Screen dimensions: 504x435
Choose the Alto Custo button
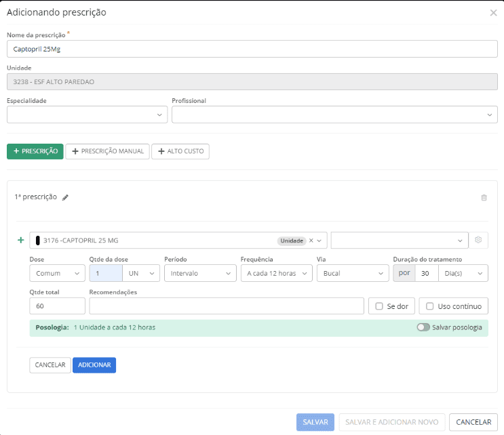click(x=180, y=151)
